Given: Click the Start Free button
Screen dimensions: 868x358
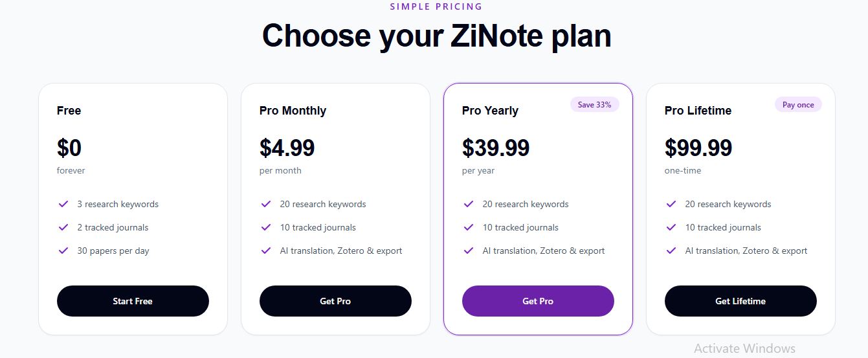Looking at the screenshot, I should point(133,301).
